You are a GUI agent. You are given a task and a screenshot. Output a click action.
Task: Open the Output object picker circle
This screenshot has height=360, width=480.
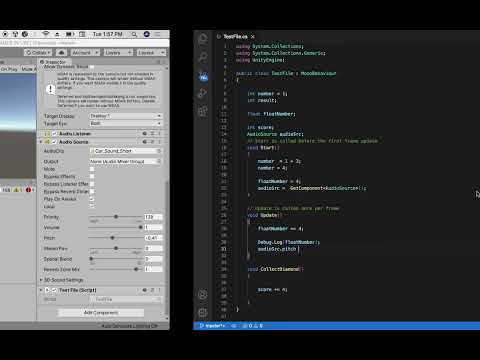[159, 161]
